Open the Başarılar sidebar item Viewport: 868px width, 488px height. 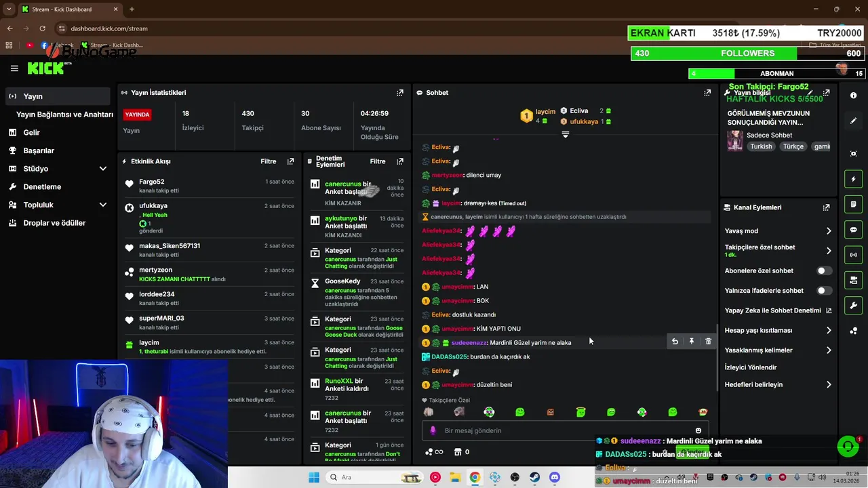(x=57, y=150)
